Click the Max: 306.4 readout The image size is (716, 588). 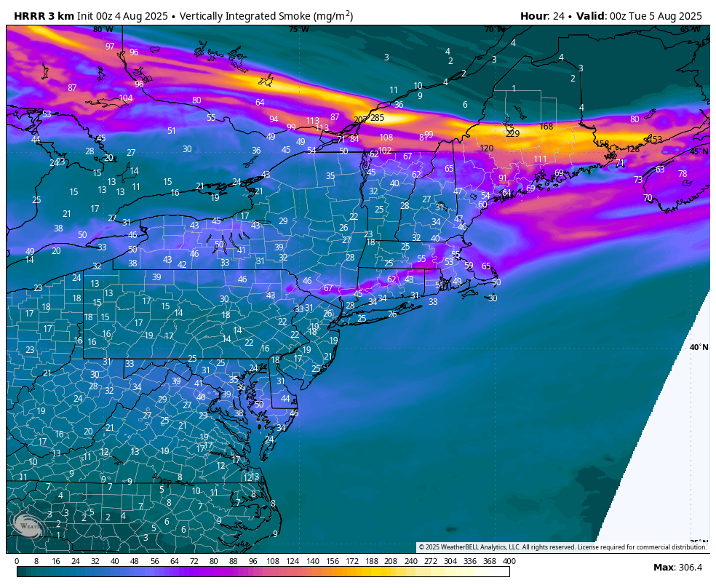pos(677,568)
